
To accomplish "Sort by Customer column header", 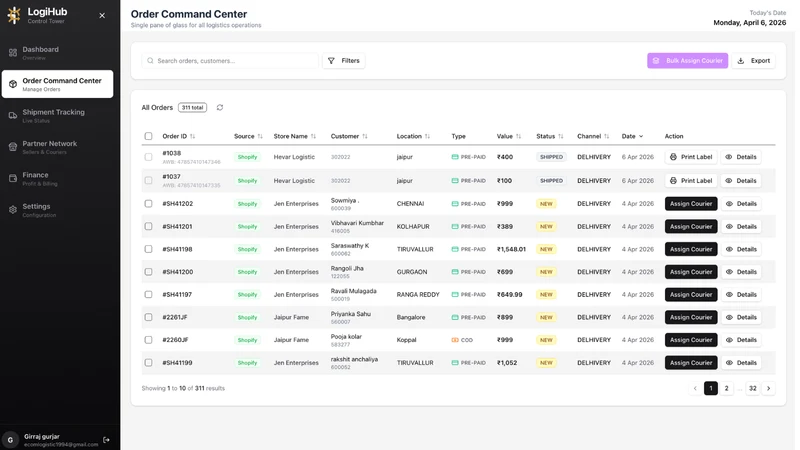I will click(x=349, y=136).
